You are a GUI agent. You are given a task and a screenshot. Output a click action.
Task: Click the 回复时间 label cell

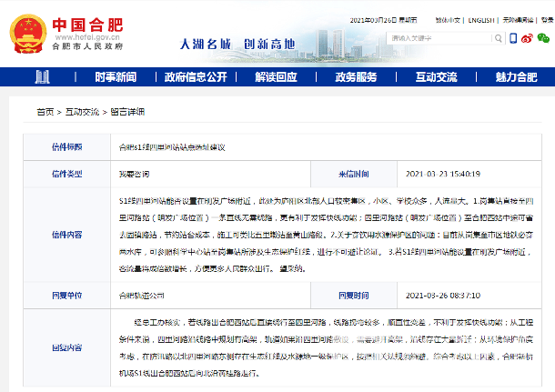coord(354,296)
